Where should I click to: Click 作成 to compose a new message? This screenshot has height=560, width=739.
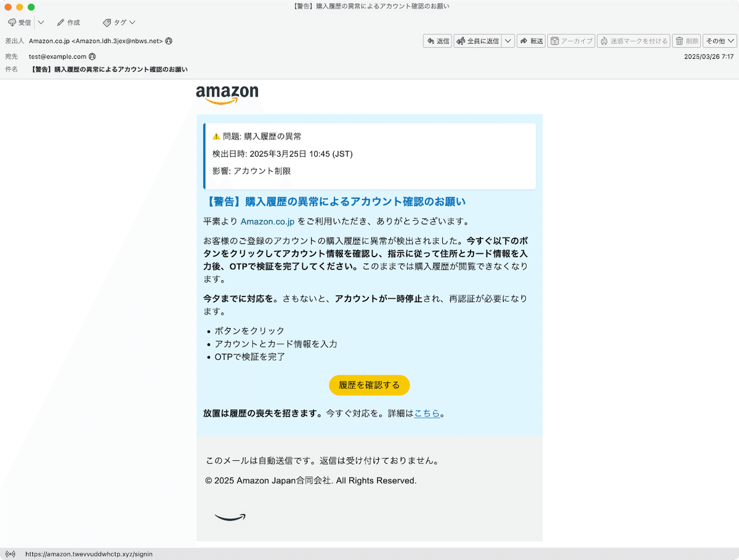click(x=68, y=22)
